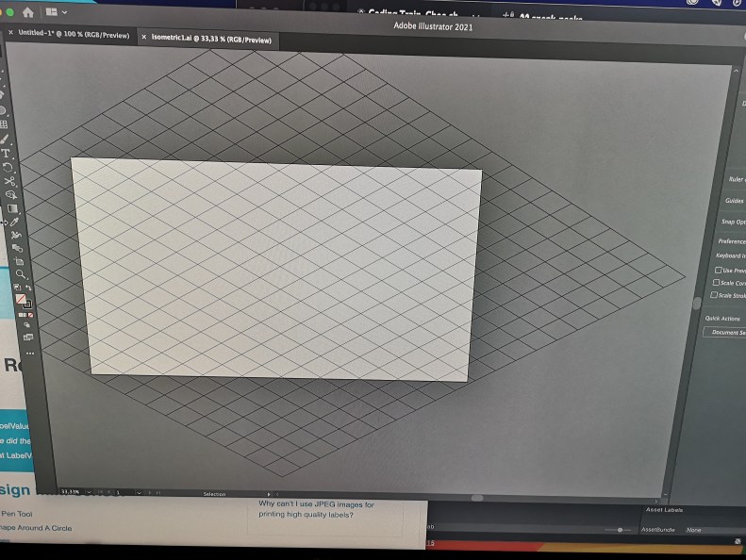The image size is (746, 560).
Task: Open the JPEG label printing question link
Action: point(316,509)
